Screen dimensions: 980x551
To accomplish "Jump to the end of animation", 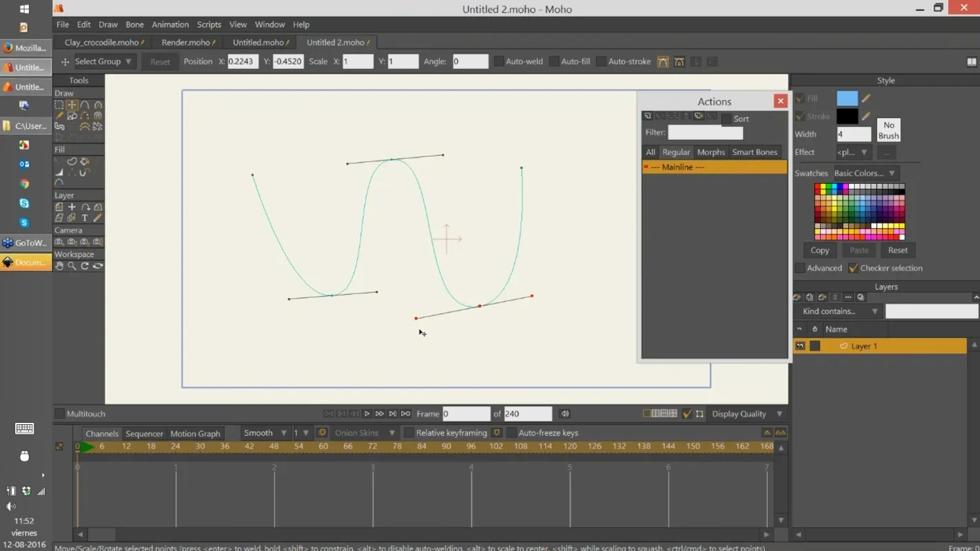I will pyautogui.click(x=405, y=414).
